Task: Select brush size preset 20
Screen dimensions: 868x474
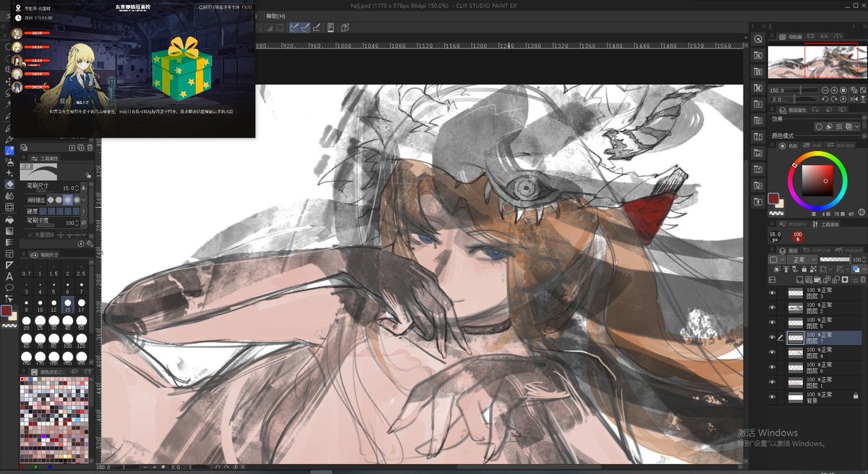Action: click(x=26, y=323)
